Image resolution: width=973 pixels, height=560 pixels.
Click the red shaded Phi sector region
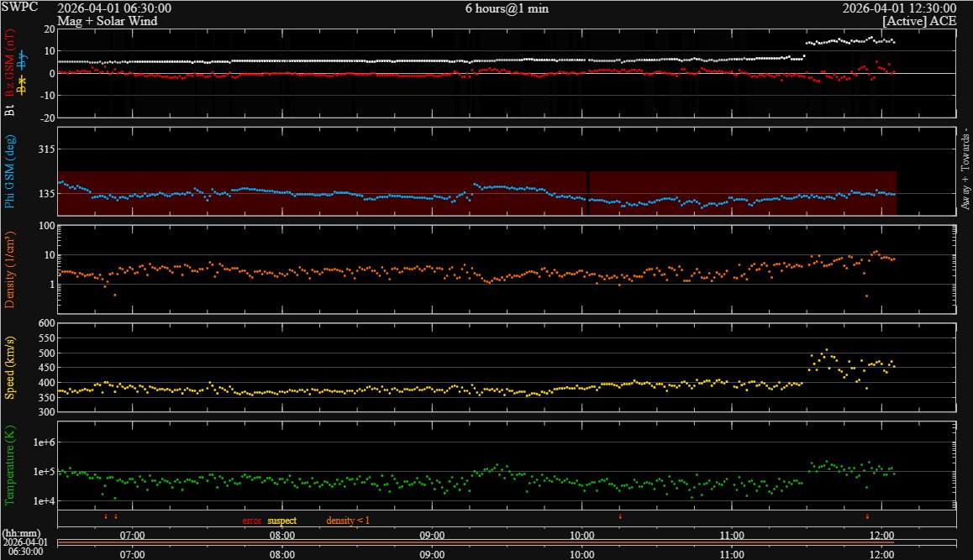point(477,193)
